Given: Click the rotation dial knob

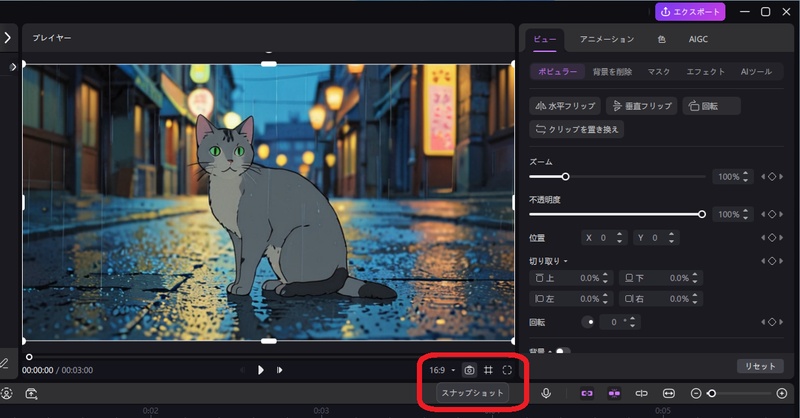Looking at the screenshot, I should (588, 322).
